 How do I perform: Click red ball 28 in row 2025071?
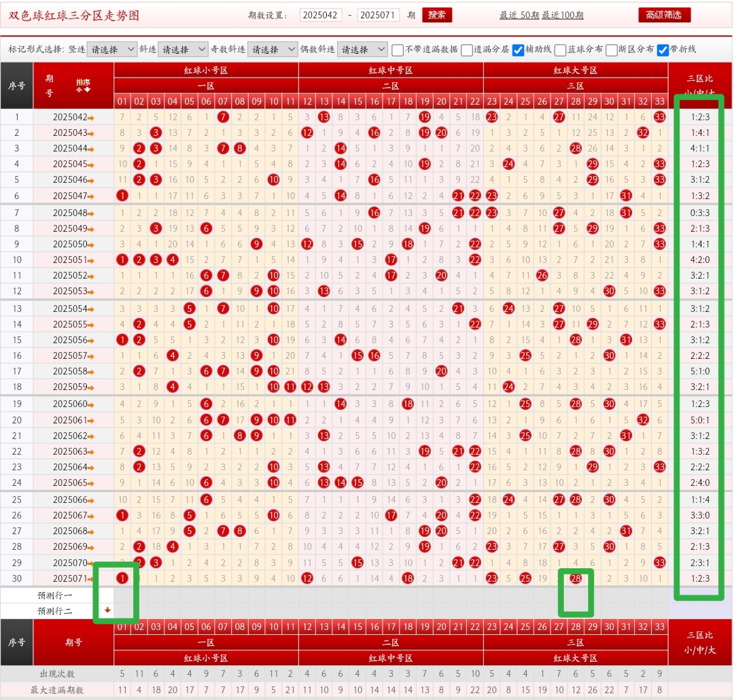pyautogui.click(x=576, y=578)
